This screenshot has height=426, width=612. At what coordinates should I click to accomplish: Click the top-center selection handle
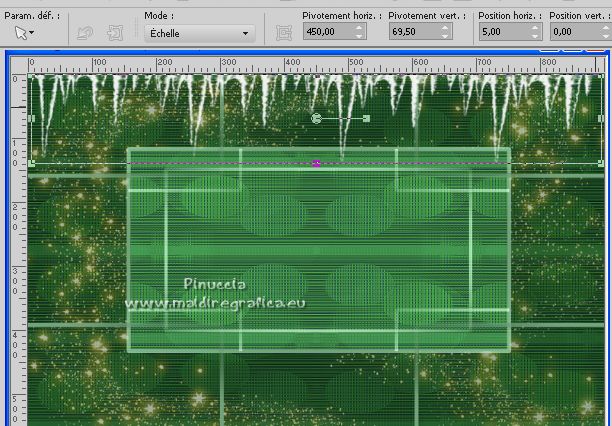pyautogui.click(x=317, y=77)
